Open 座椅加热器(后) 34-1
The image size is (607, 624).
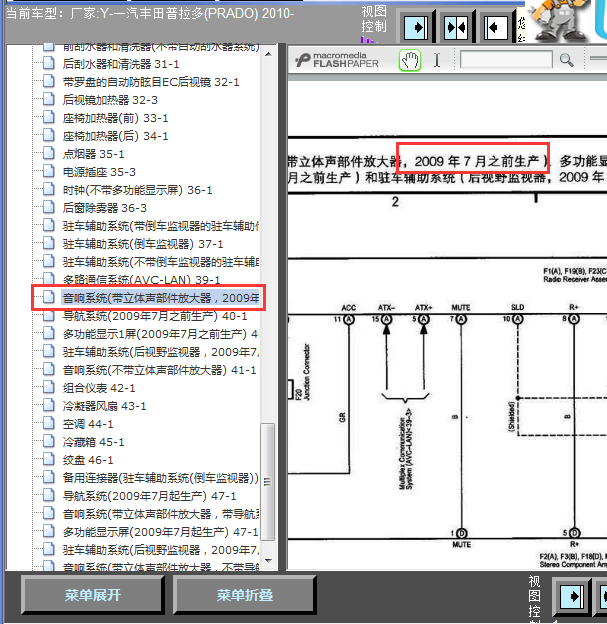tap(115, 136)
